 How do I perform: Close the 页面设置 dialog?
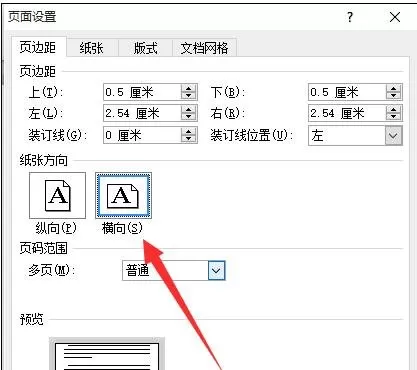pos(395,17)
